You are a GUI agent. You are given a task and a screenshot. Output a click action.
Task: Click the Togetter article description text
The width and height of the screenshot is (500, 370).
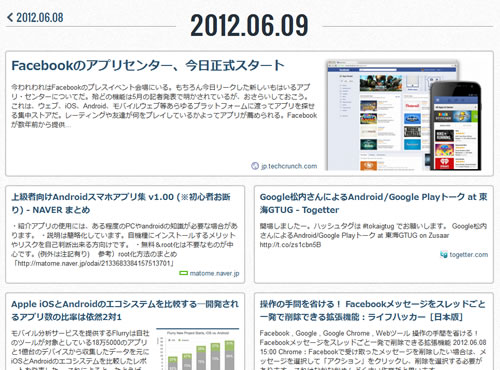[x=373, y=235]
